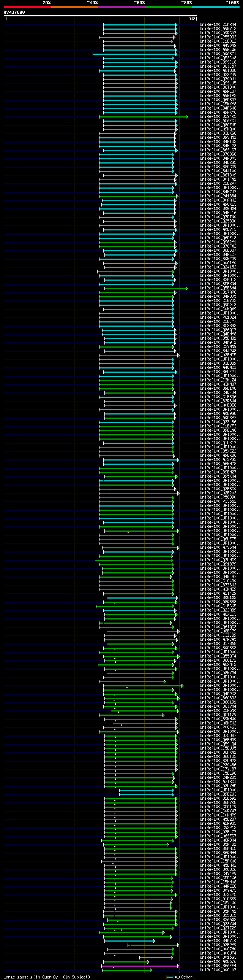This screenshot has height=980, width=243.
Task: Select the UniRef100_P20486 hit label
Action: [218, 766]
